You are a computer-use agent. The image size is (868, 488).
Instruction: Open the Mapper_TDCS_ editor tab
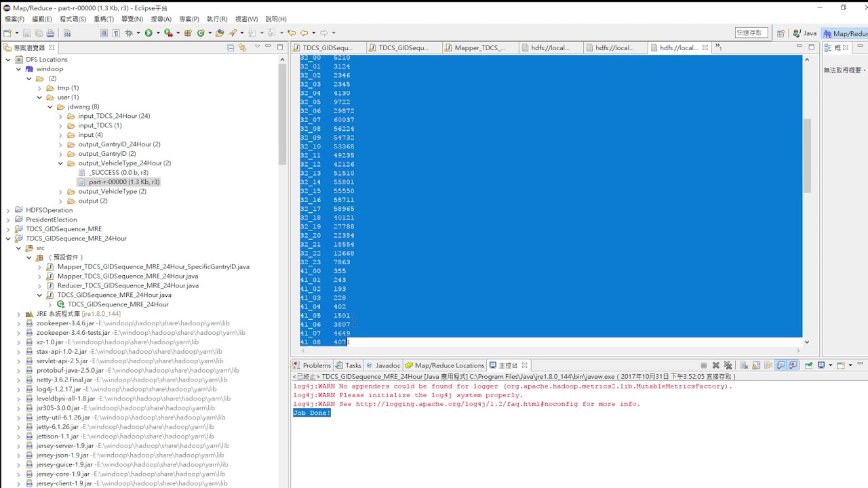(x=480, y=47)
